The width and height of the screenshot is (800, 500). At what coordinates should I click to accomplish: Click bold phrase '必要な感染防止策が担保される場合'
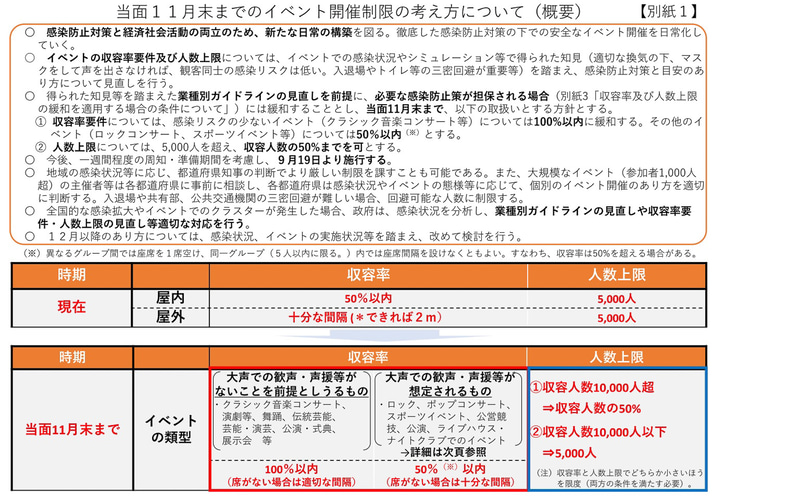pyautogui.click(x=462, y=96)
